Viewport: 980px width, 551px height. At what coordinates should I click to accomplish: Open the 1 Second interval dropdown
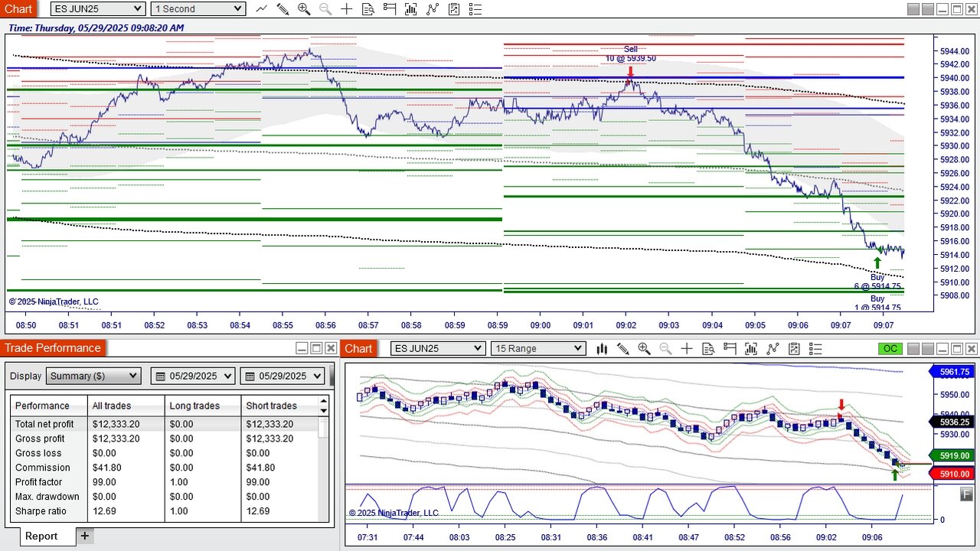click(x=198, y=8)
